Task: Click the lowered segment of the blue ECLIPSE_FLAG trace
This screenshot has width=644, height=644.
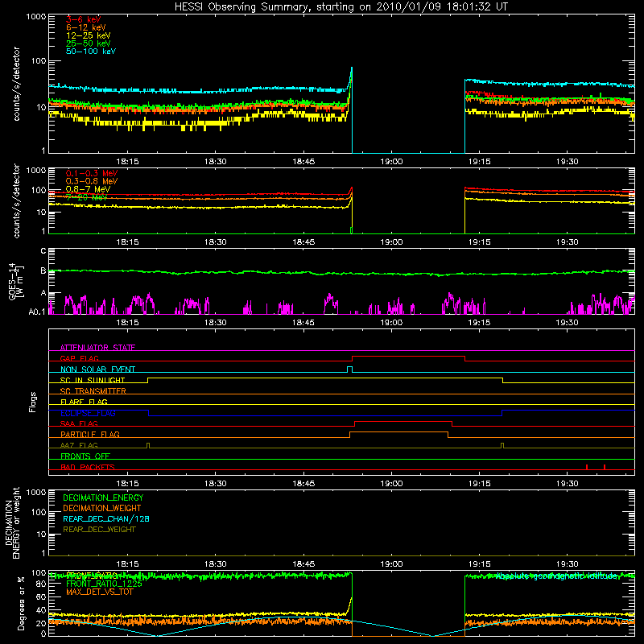Action: pyautogui.click(x=325, y=415)
